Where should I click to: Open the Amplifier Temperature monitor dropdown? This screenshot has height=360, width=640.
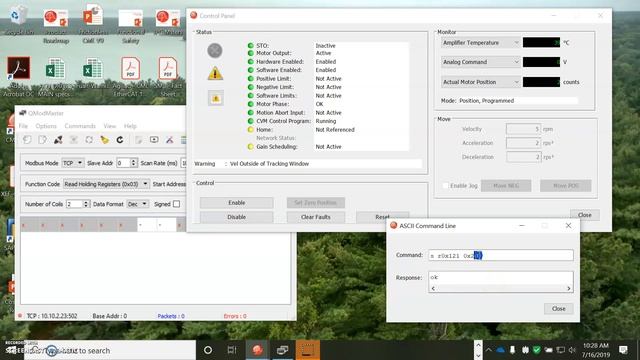click(x=480, y=42)
